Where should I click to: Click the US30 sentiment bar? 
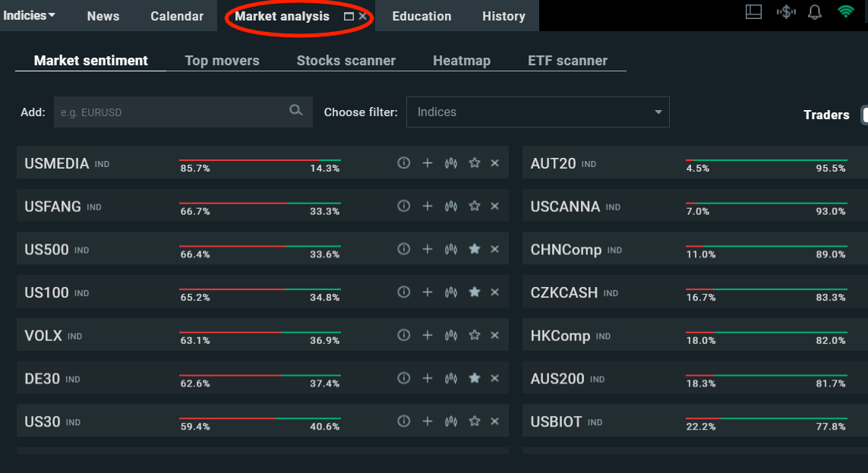pos(260,419)
